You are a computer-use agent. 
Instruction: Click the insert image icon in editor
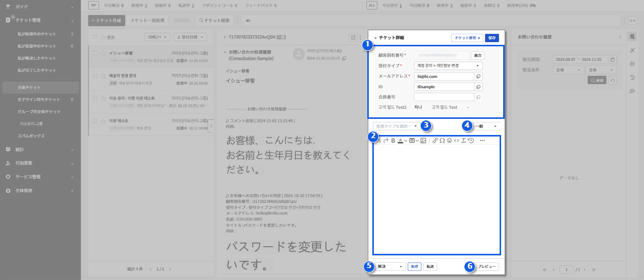click(423, 141)
